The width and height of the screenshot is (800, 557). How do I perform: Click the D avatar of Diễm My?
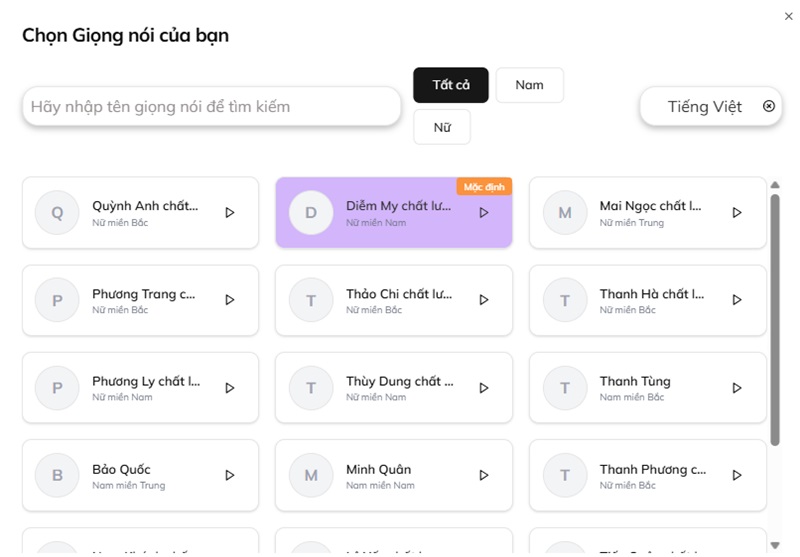pos(311,212)
